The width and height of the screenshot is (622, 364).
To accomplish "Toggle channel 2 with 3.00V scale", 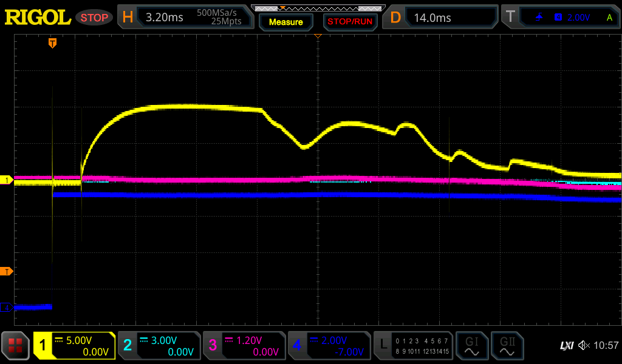I will [159, 346].
